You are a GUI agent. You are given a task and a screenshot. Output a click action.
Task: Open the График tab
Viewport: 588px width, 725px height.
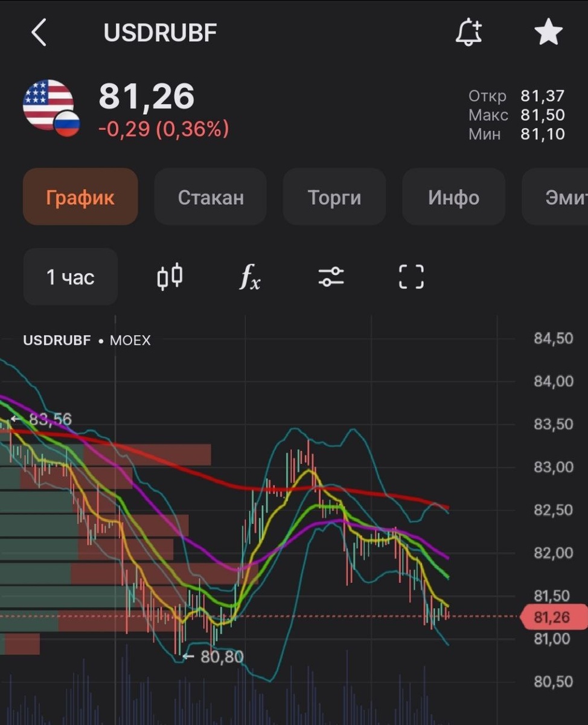click(80, 197)
